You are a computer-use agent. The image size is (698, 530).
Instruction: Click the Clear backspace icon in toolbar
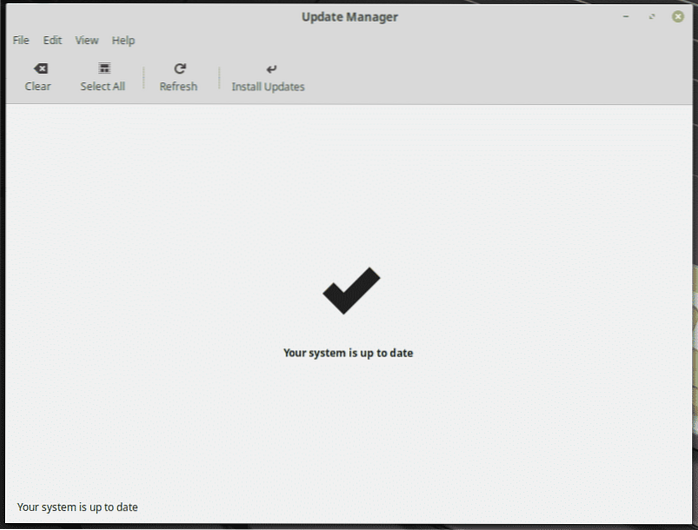tap(38, 69)
